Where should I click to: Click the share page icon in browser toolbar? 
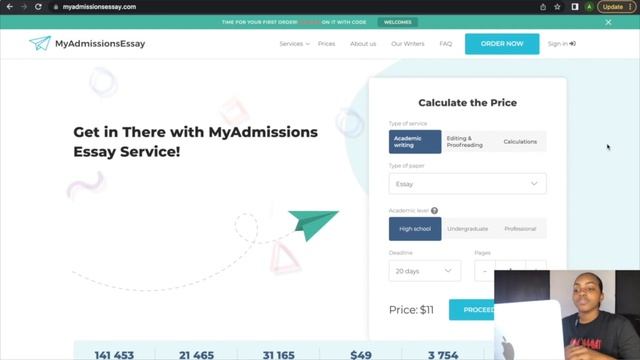[543, 7]
